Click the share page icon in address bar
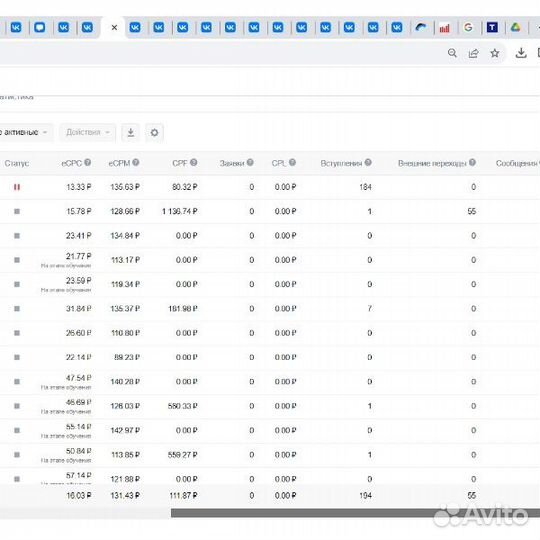 tap(474, 53)
